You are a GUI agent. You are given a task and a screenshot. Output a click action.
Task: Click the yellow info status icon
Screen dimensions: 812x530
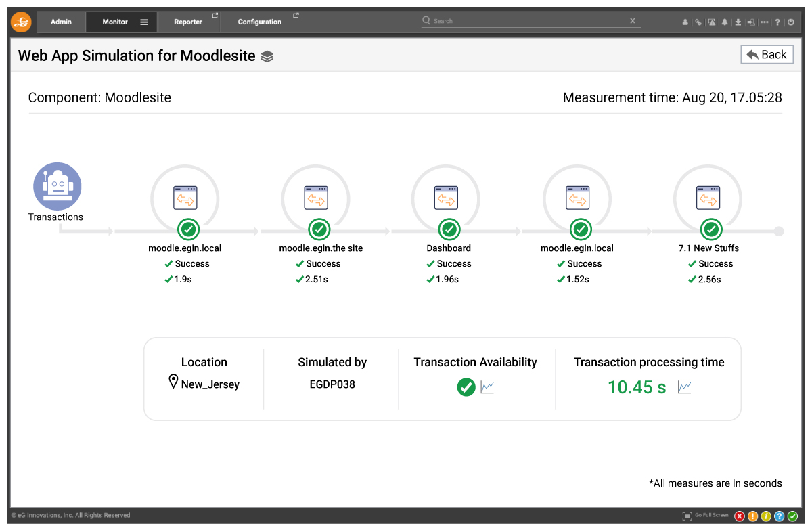766,516
